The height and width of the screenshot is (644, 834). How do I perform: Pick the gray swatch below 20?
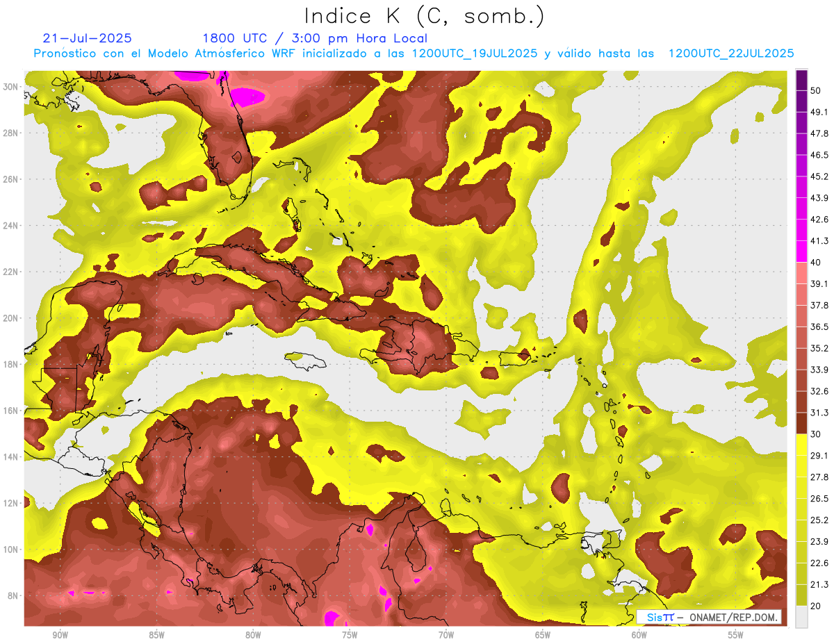pyautogui.click(x=801, y=617)
